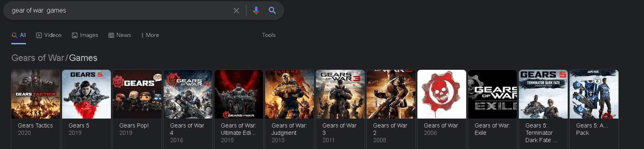
Task: Switch to the Videos tab
Action: point(49,35)
